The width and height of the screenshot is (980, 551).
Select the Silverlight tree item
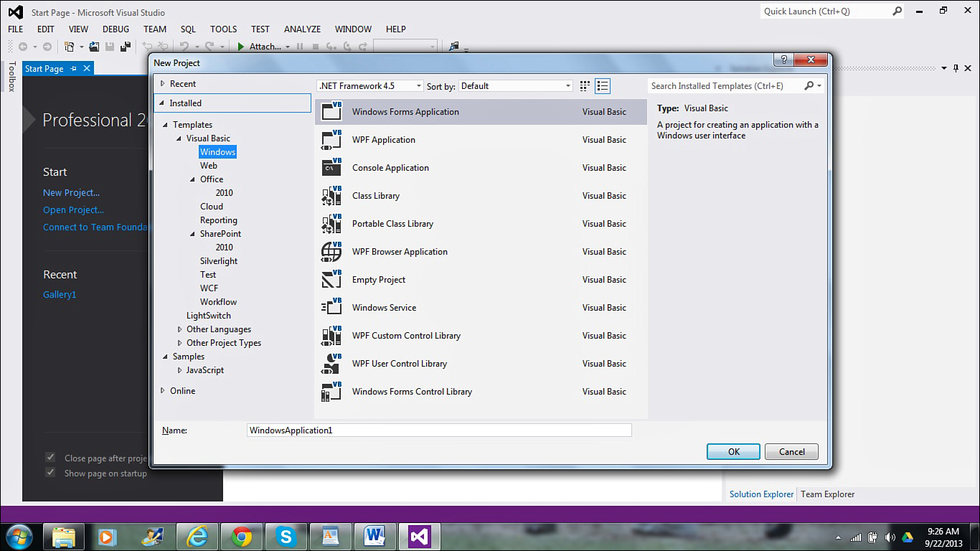click(x=219, y=261)
